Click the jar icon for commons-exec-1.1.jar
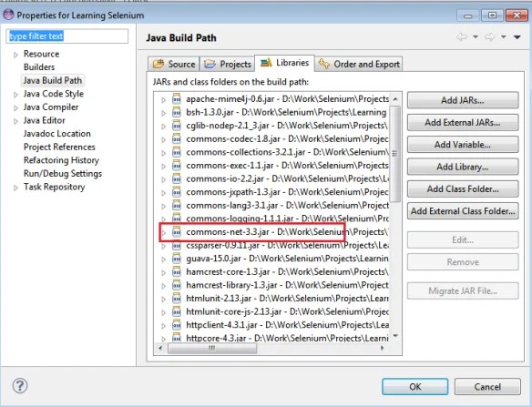532x407 pixels. point(177,166)
